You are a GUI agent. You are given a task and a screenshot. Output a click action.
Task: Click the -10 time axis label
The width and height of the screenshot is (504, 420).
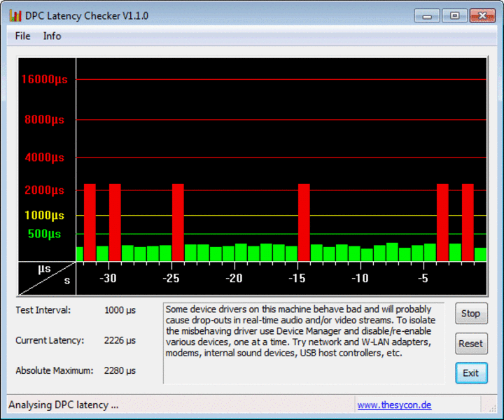point(360,279)
